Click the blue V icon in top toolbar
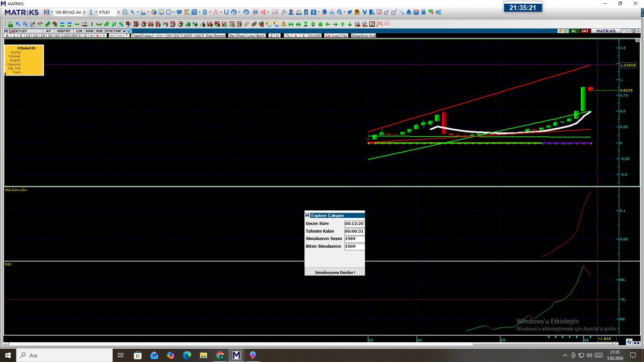The height and width of the screenshot is (362, 644). [364, 12]
